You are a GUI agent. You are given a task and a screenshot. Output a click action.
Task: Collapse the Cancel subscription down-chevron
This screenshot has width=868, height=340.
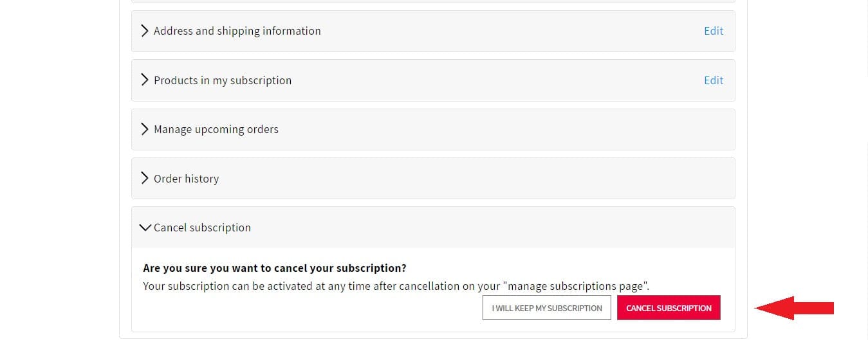145,228
